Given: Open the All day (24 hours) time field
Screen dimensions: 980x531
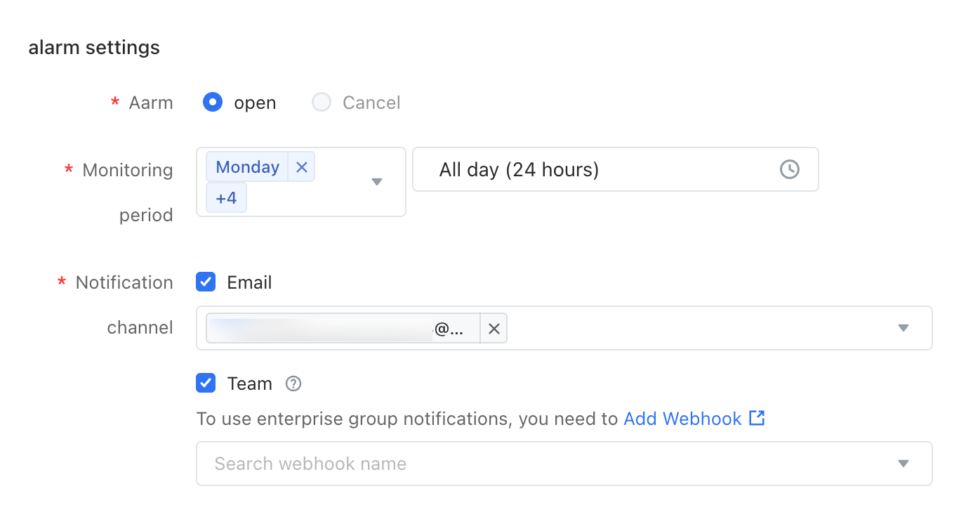Looking at the screenshot, I should [x=616, y=169].
